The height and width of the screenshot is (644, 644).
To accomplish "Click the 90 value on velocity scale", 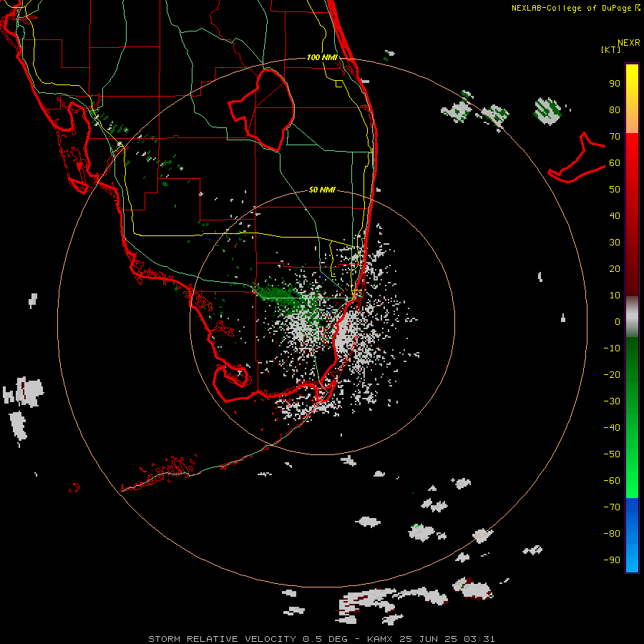I will 615,84.
